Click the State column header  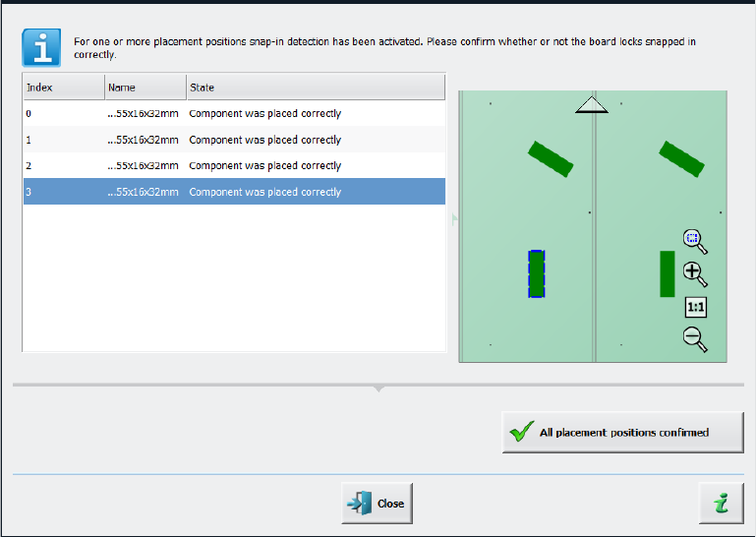pos(315,88)
